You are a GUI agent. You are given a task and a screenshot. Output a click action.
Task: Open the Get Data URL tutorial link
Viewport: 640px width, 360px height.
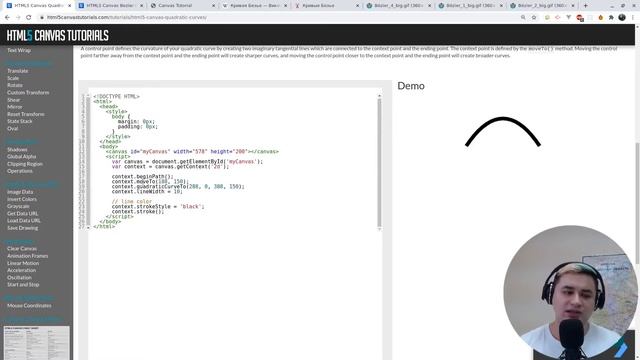tap(22, 214)
